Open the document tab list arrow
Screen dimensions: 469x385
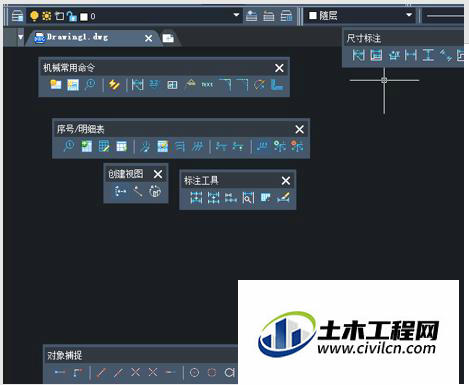pyautogui.click(x=21, y=37)
